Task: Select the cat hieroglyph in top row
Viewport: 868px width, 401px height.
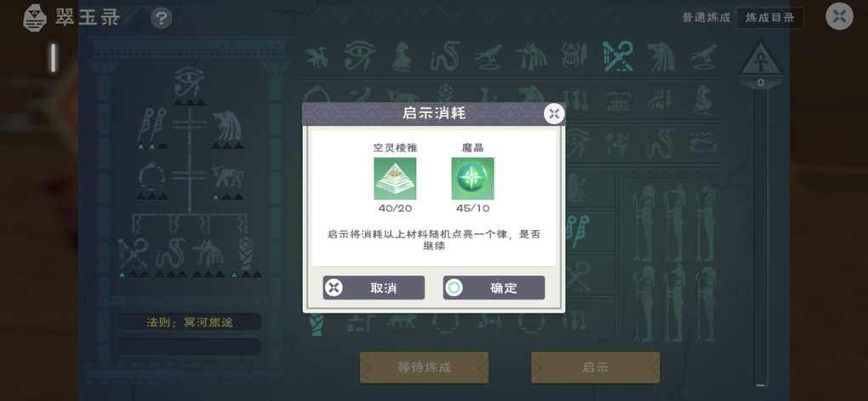Action: [x=403, y=56]
